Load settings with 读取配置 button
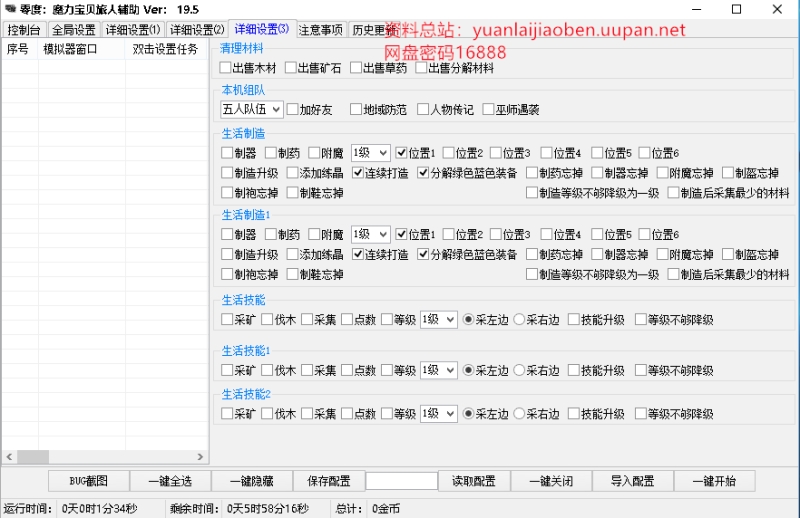The height and width of the screenshot is (518, 800). coord(474,481)
